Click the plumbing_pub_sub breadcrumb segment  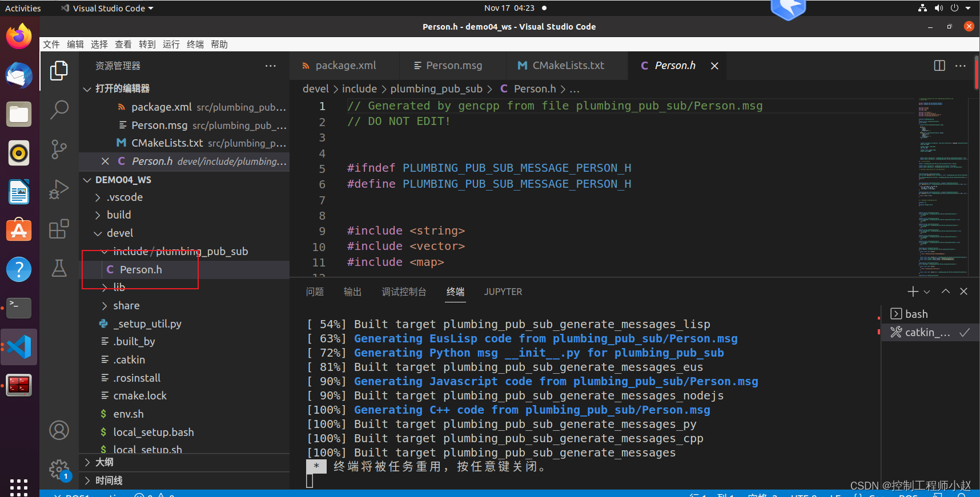[436, 89]
